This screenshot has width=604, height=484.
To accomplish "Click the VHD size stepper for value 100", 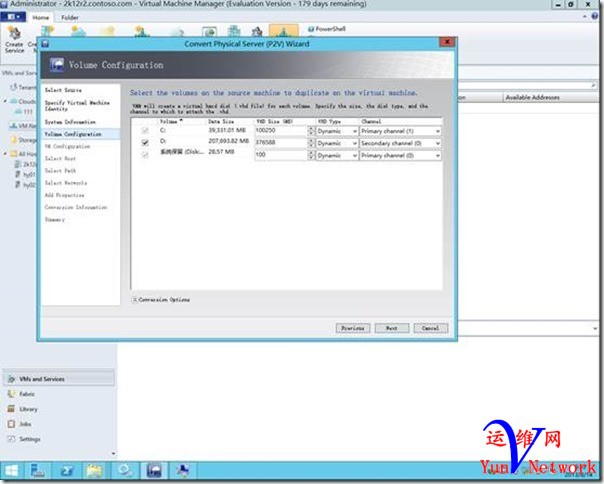I will [311, 155].
